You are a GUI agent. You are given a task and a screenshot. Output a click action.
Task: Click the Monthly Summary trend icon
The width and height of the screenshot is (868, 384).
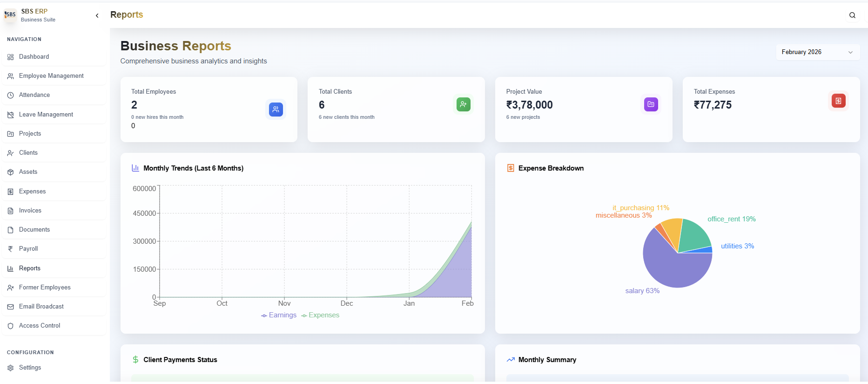click(x=511, y=359)
